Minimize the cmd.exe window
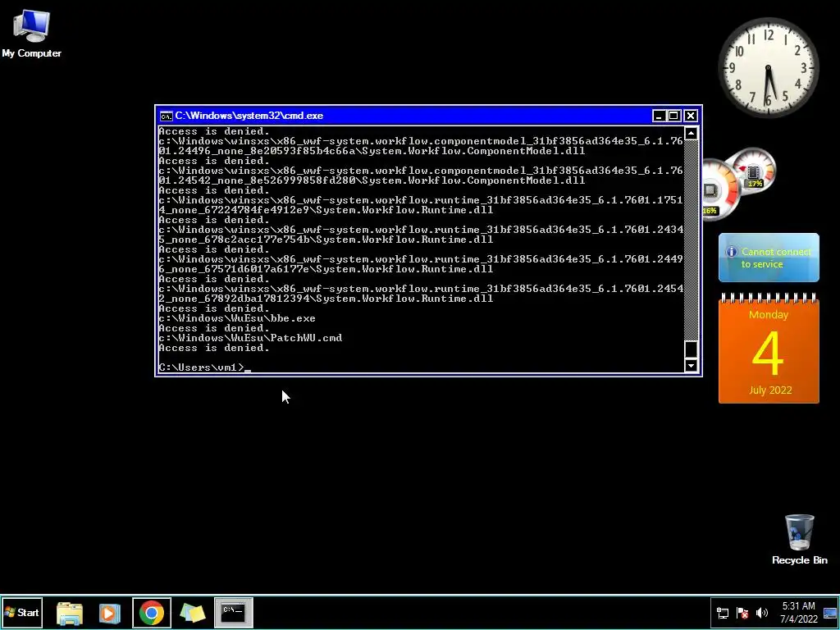Image resolution: width=840 pixels, height=630 pixels. click(x=659, y=116)
